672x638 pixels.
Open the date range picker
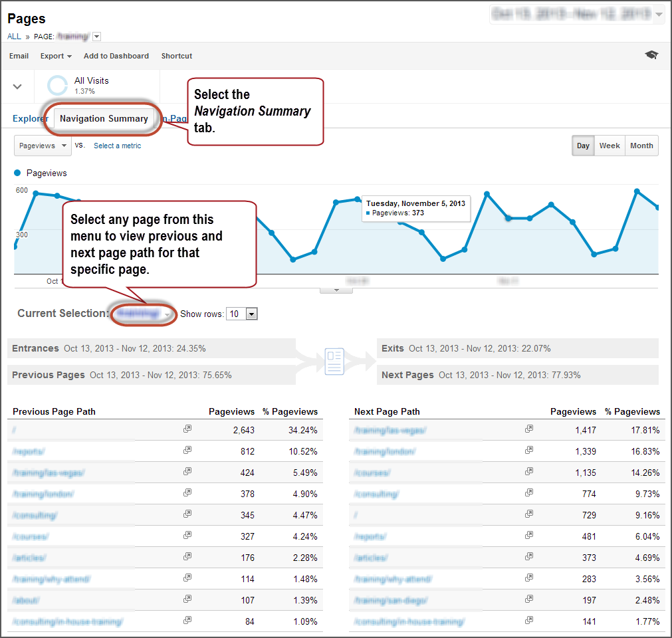(577, 15)
